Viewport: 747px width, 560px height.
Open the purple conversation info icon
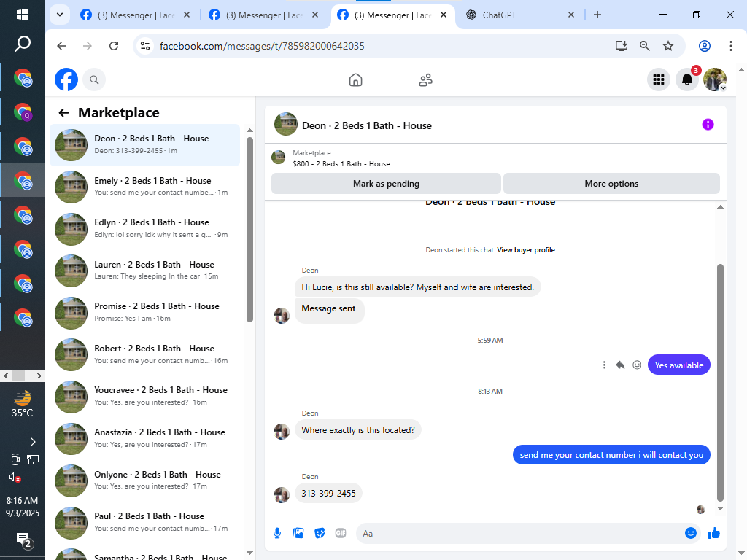click(708, 125)
